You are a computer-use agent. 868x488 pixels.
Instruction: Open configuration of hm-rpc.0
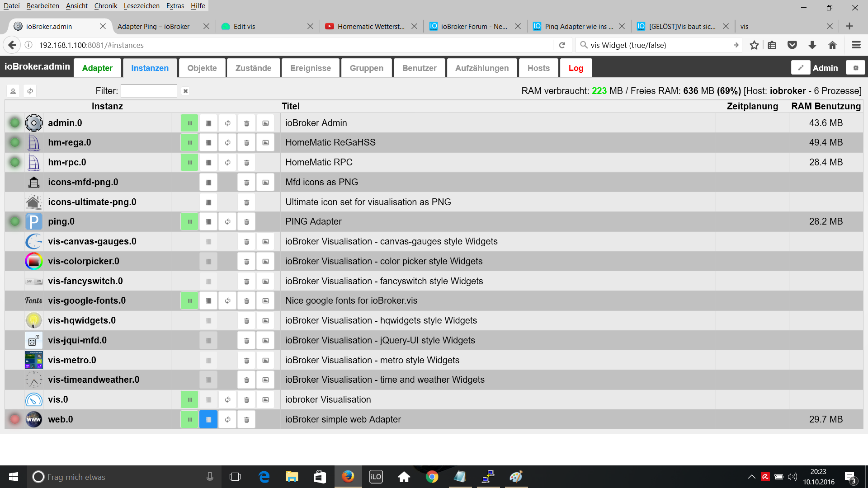pyautogui.click(x=208, y=162)
